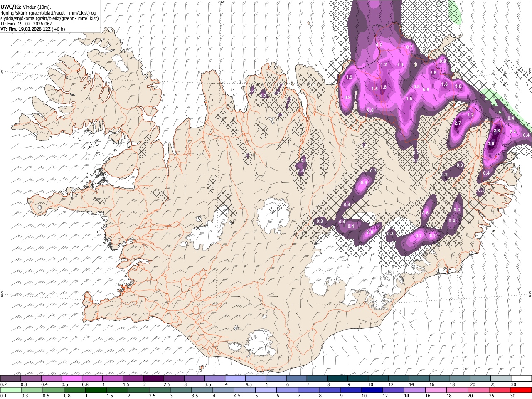Click the 'IT: Fim. 19. 02. 2026 06Z' line
The image size is (532, 399).
click(x=26, y=24)
